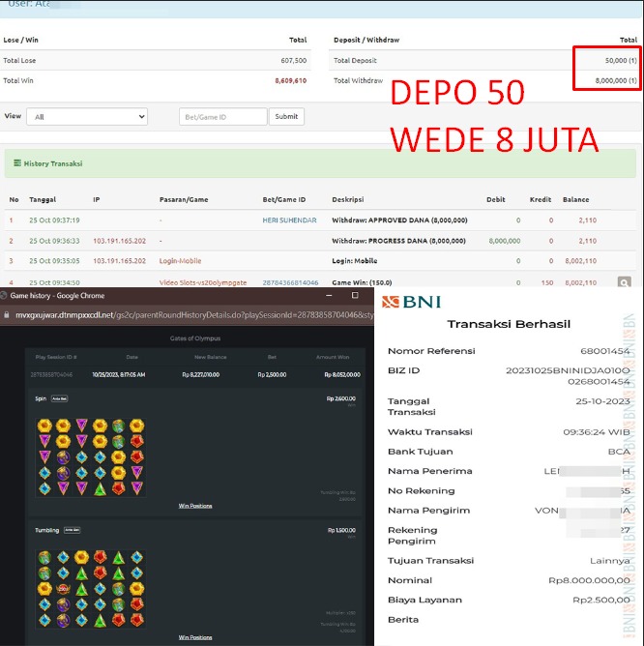Click the magnifier detail icon on row 4
Viewport: 644px width, 646px height.
click(625, 282)
